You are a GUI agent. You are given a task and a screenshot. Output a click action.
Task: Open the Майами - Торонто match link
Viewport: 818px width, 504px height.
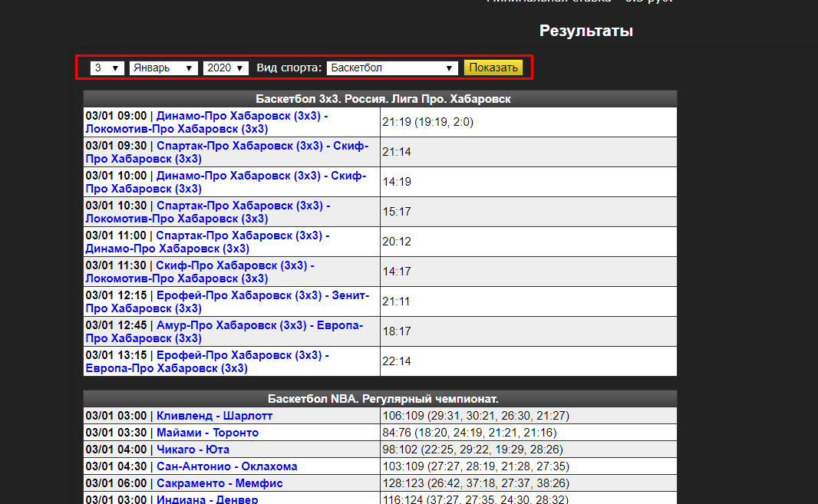(208, 433)
